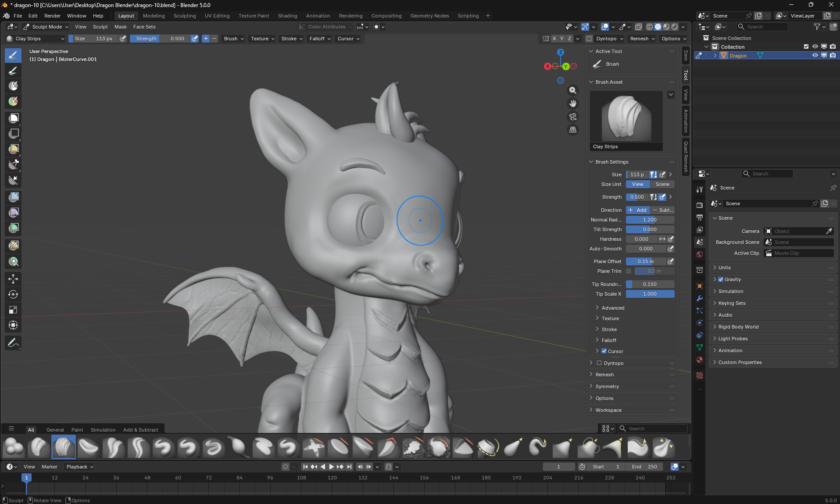Switch to the Sculpting workspace tab
Image resolution: width=840 pixels, height=504 pixels.
pos(184,16)
